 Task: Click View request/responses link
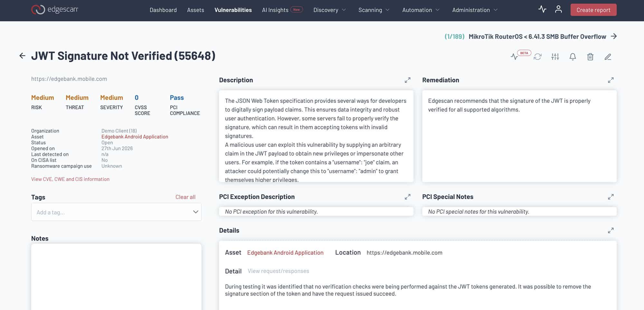[278, 271]
